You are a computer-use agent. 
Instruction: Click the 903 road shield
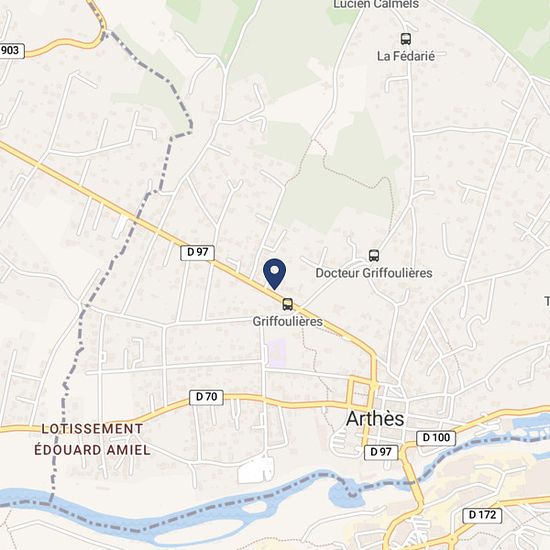[10, 51]
